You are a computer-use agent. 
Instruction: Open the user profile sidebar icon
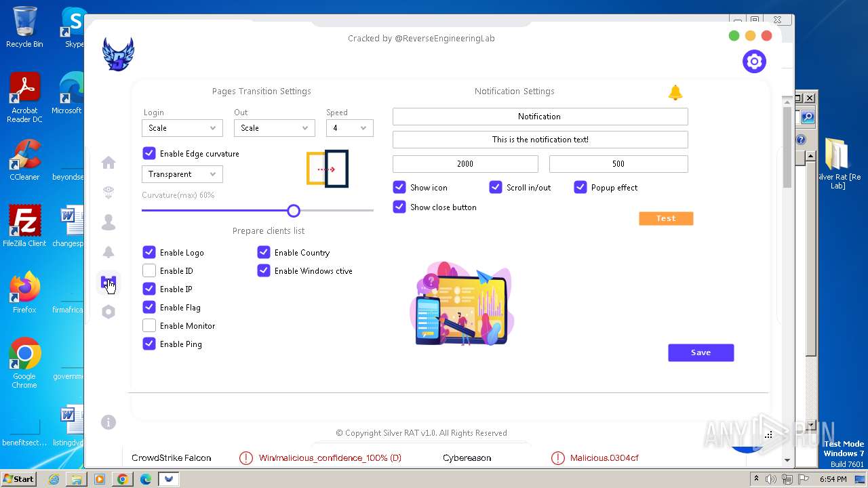tap(108, 222)
